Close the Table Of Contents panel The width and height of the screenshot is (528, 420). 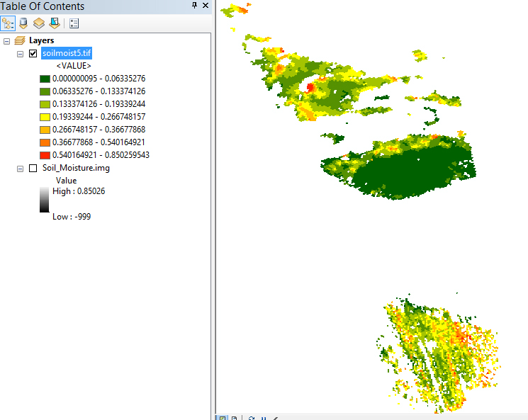click(206, 6)
